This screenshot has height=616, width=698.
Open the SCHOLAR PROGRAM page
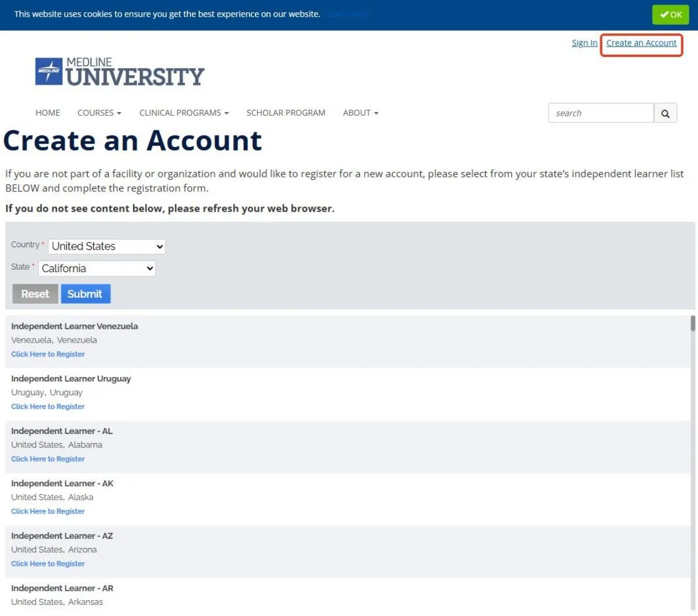(286, 113)
